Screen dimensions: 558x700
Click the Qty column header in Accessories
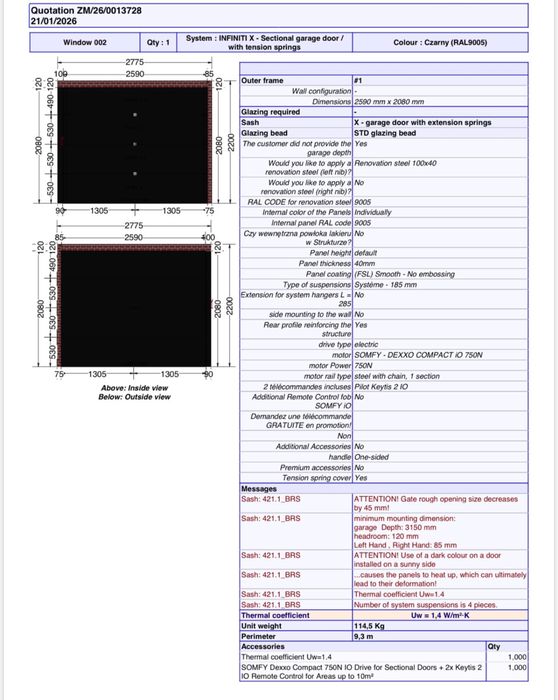(494, 646)
